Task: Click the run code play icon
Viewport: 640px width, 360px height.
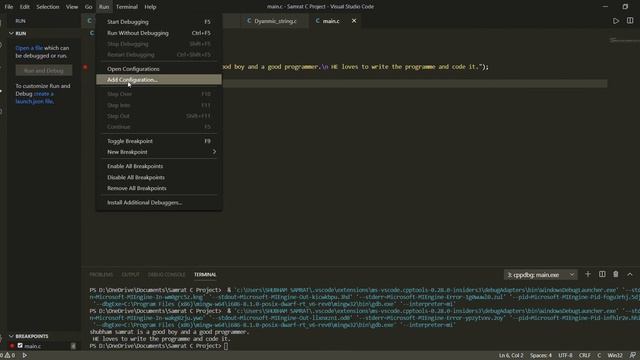Action: [x=616, y=21]
